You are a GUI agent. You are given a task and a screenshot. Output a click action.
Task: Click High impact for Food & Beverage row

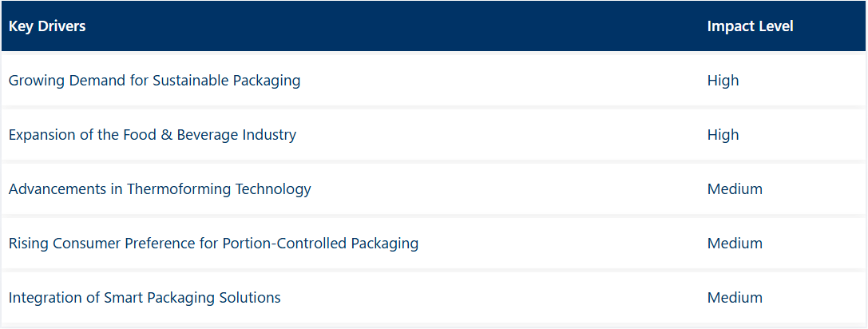click(723, 135)
